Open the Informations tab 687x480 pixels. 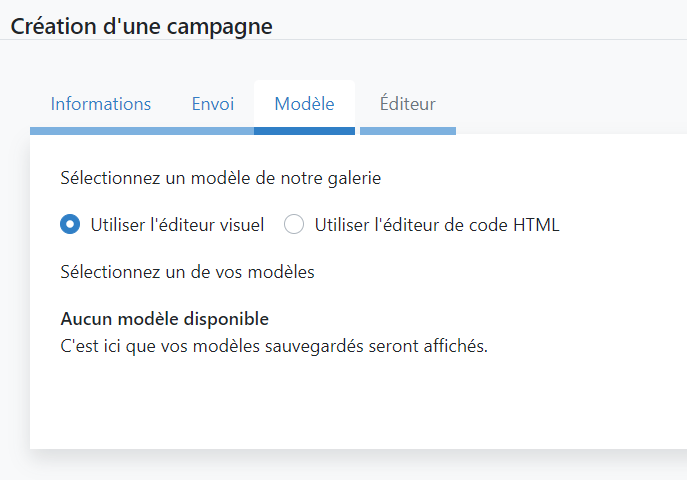[101, 104]
